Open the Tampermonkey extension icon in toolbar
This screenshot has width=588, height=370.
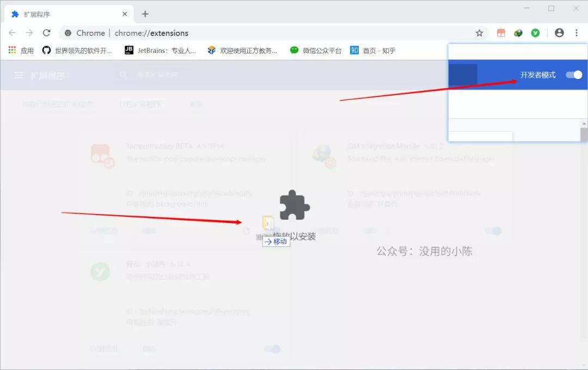click(501, 33)
